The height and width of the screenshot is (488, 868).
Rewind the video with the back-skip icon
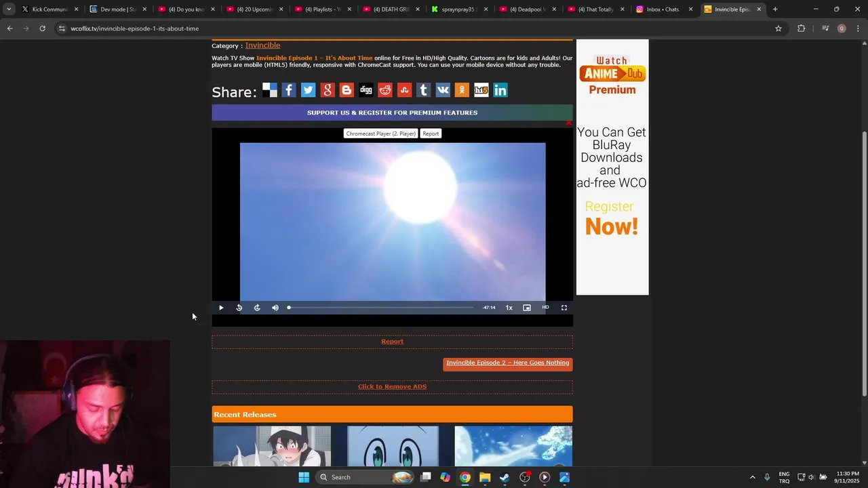click(x=239, y=308)
